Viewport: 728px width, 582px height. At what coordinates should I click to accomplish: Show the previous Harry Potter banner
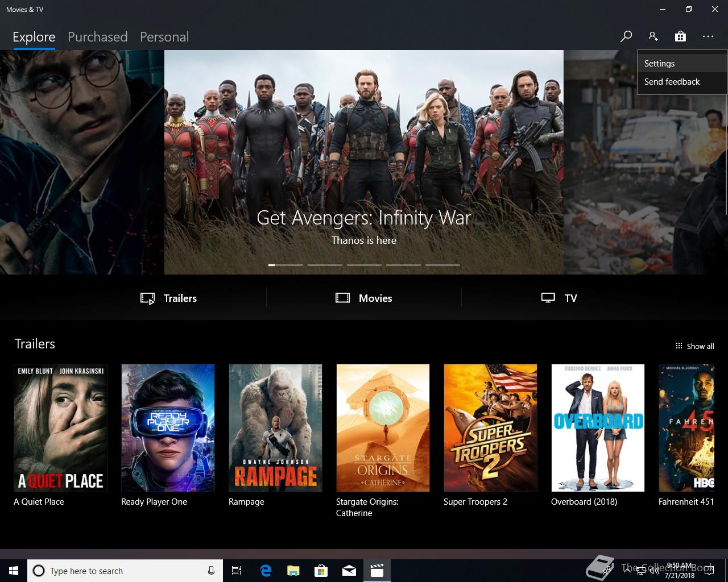[82, 162]
